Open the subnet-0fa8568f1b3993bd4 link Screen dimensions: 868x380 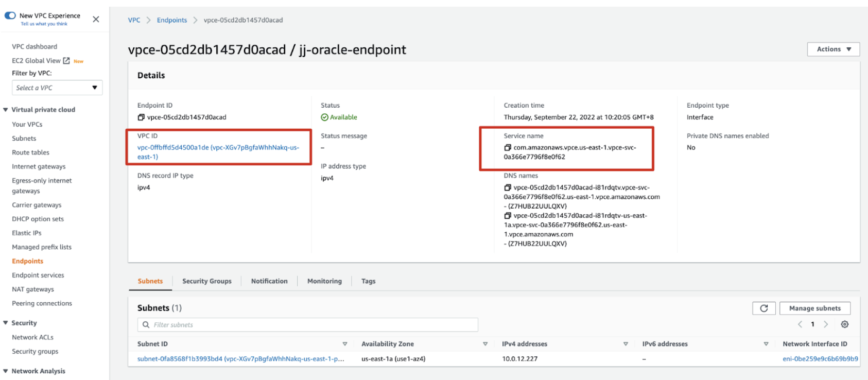coord(241,359)
